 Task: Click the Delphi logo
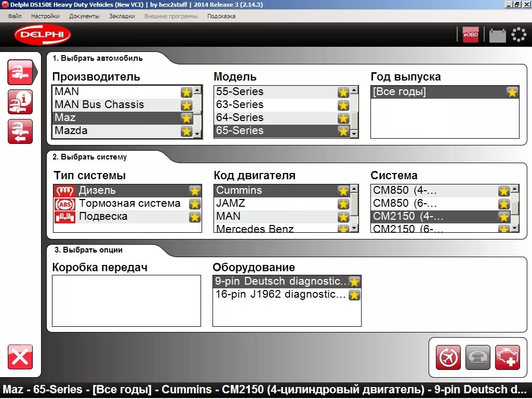43,35
